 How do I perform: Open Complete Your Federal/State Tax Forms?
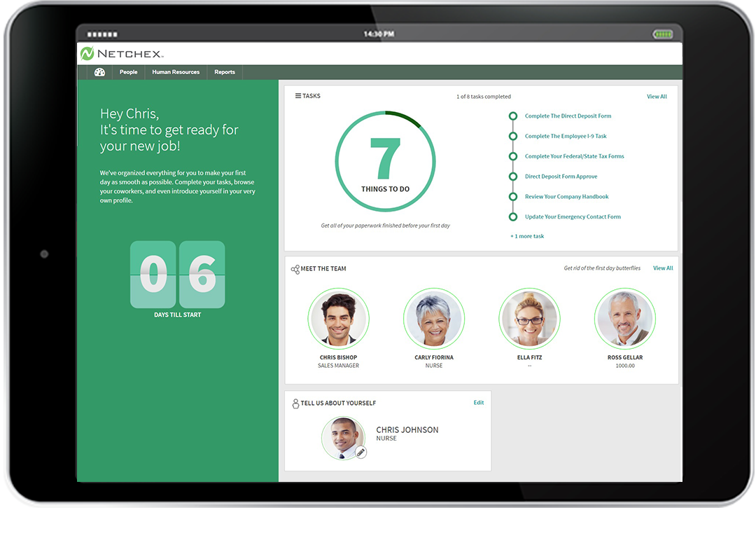pyautogui.click(x=574, y=156)
